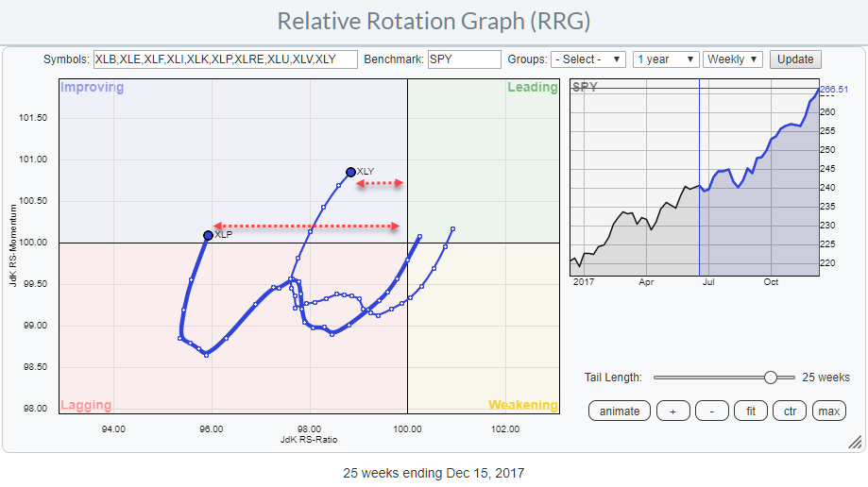Open the 1 year period dropdown
Screen dimensions: 868x487
666,59
